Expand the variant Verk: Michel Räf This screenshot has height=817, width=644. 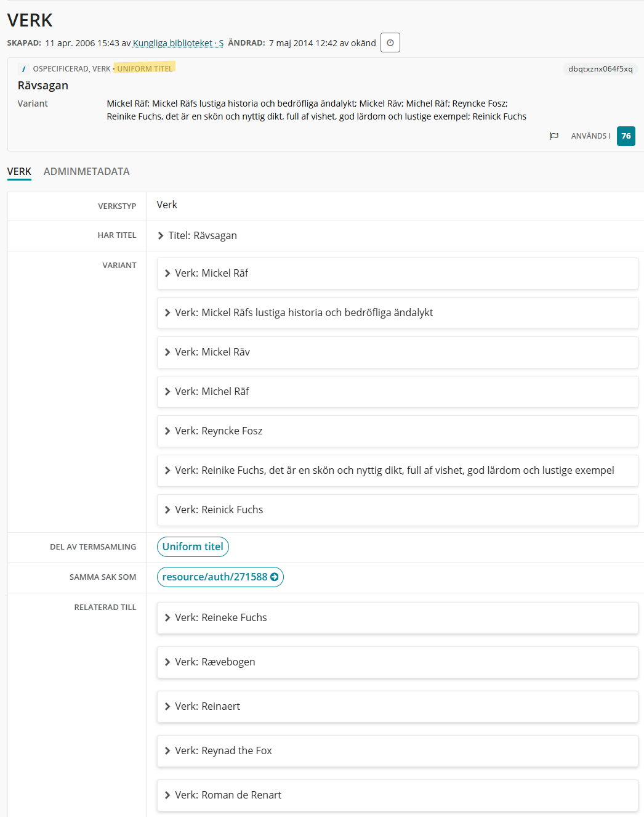point(397,392)
